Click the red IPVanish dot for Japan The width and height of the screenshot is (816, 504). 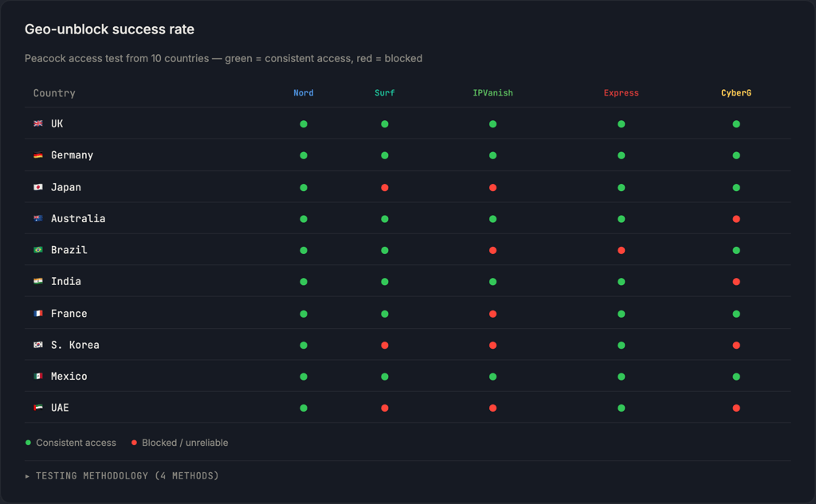(492, 188)
